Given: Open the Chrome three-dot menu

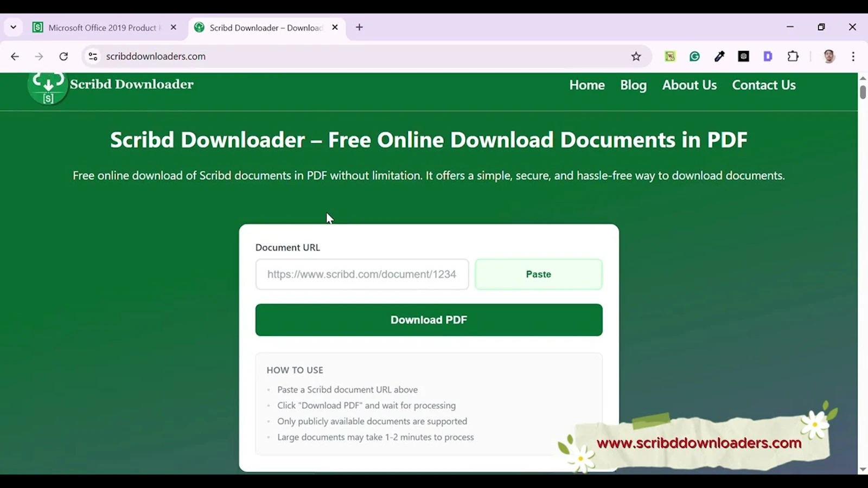Looking at the screenshot, I should (x=853, y=56).
